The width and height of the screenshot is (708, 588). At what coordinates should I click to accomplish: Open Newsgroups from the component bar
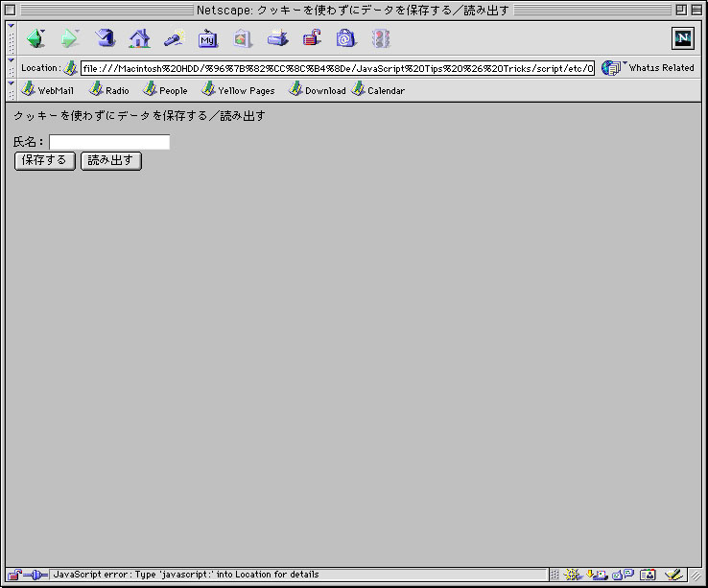(623, 575)
